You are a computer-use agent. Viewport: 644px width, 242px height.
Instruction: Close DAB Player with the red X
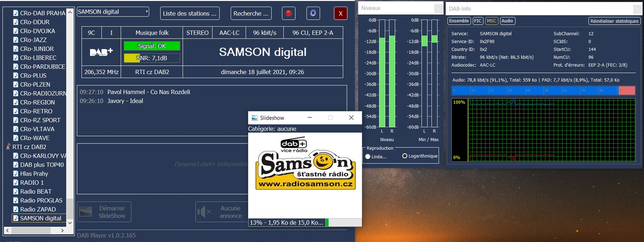(x=341, y=13)
